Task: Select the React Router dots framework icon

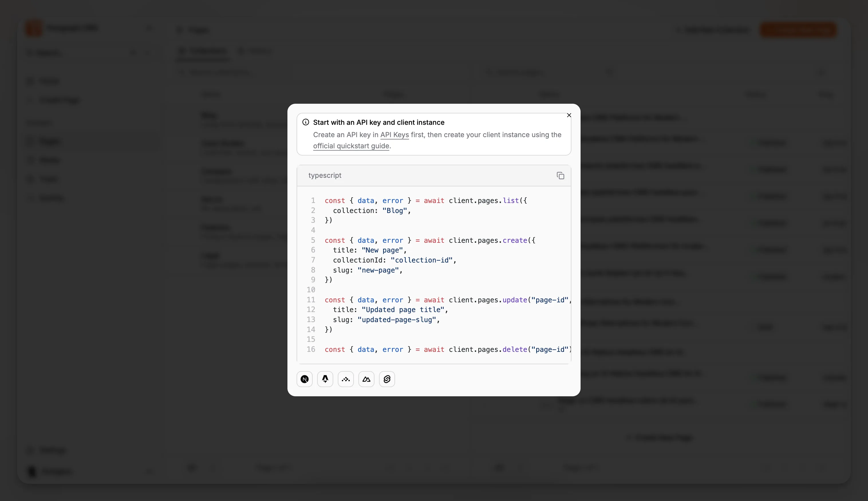Action: tap(346, 379)
